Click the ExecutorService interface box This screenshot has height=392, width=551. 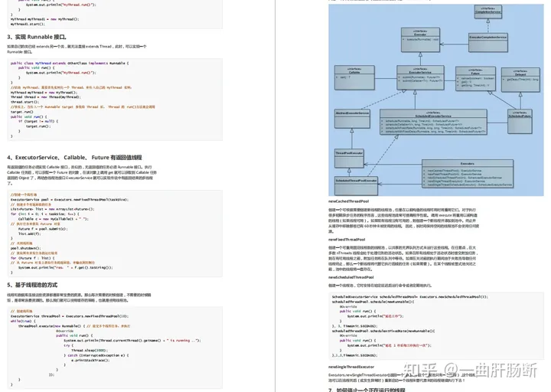[420, 78]
